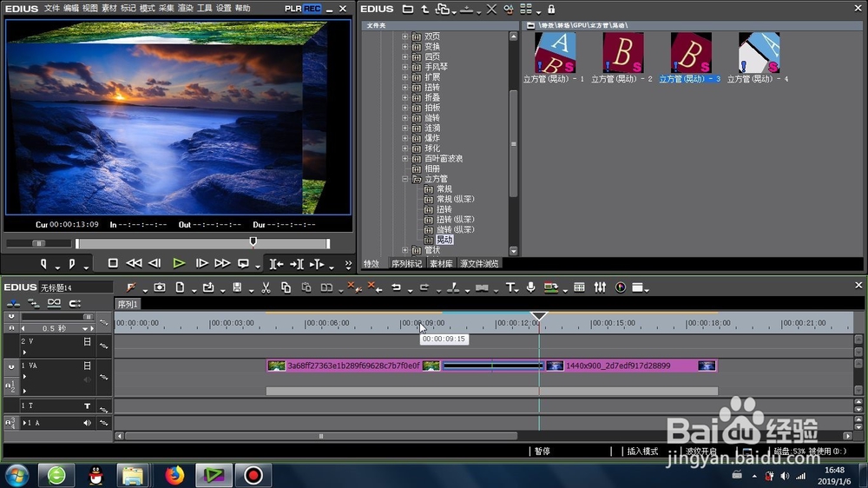Jump to next edit point
The width and height of the screenshot is (868, 488).
pyautogui.click(x=297, y=264)
